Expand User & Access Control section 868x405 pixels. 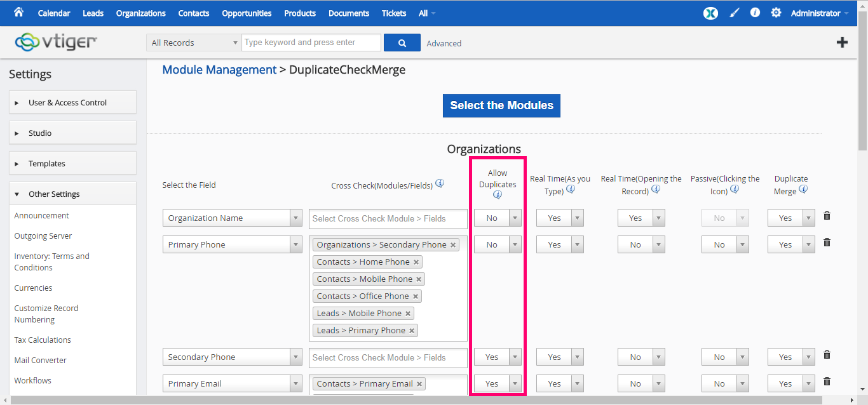[72, 102]
